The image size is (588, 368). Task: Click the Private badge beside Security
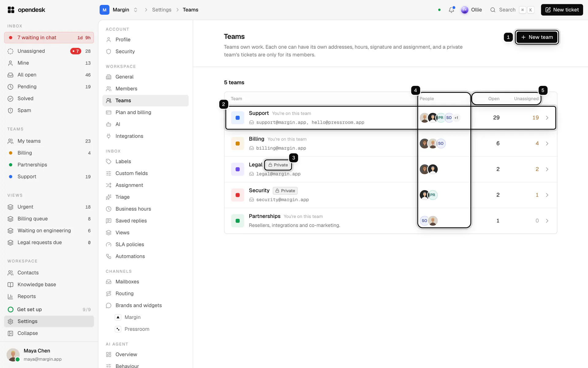(285, 191)
